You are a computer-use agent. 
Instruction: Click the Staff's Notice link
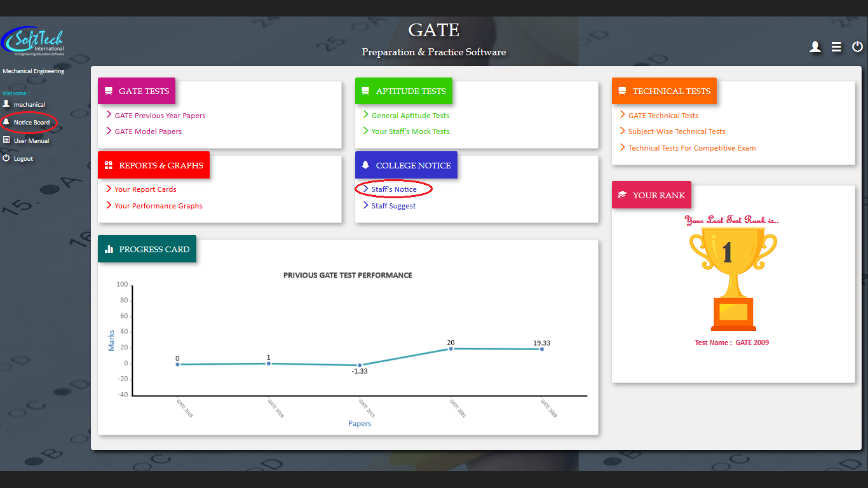(394, 189)
